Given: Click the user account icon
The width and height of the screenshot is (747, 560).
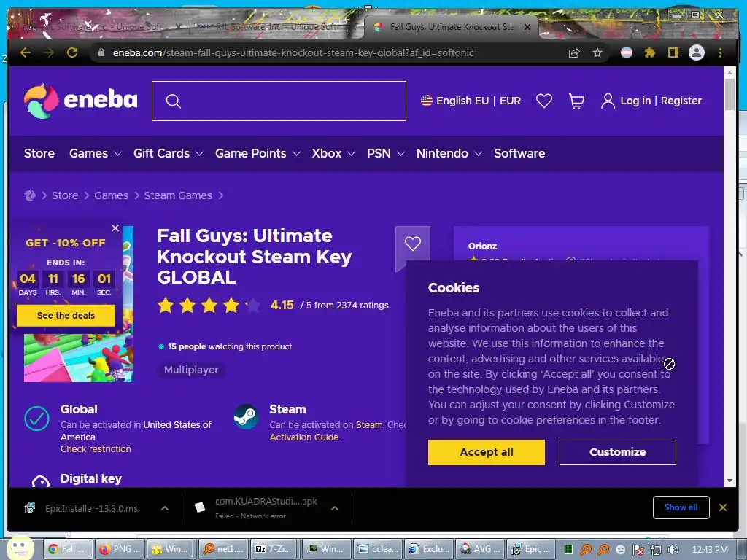Looking at the screenshot, I should click(608, 101).
